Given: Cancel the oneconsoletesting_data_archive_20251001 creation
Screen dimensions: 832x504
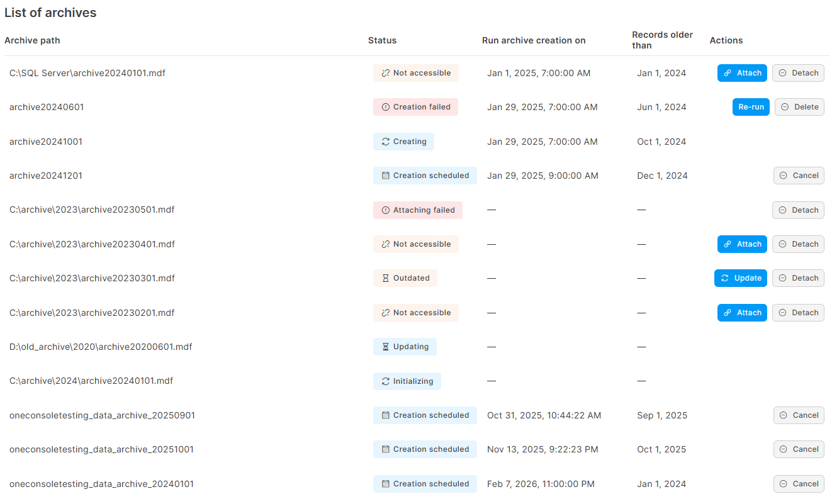Looking at the screenshot, I should pos(799,449).
